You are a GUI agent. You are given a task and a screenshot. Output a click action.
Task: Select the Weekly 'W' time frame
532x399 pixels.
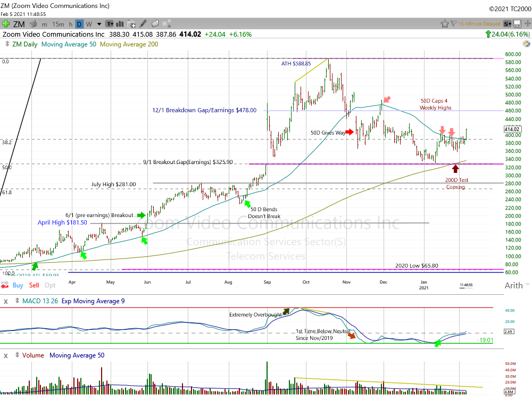tap(89, 24)
